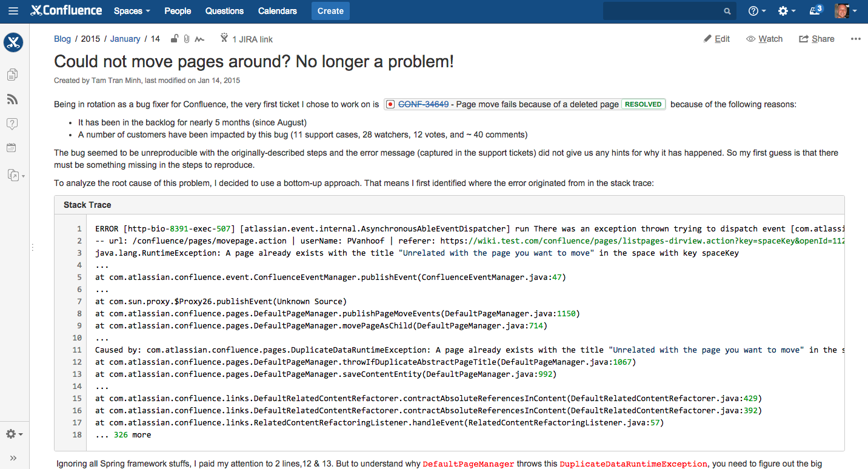
Task: Go to the Confluence home logo
Action: (x=66, y=10)
